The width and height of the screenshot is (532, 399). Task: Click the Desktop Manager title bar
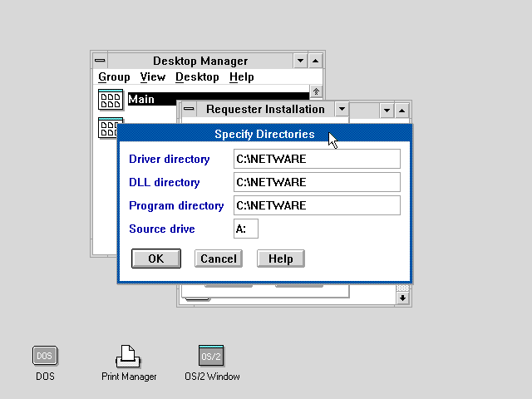pyautogui.click(x=200, y=61)
